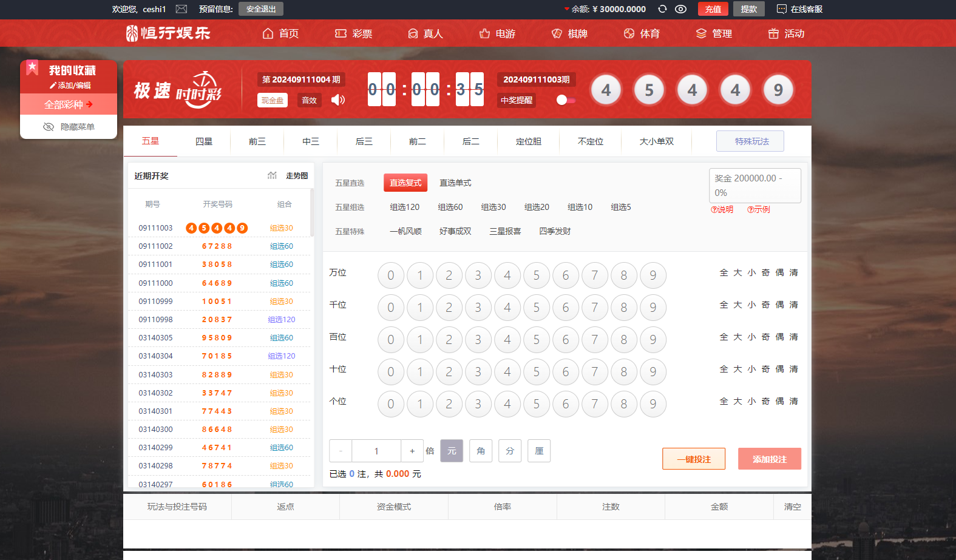Hide balance with the eye icon
The height and width of the screenshot is (560, 956).
tap(680, 9)
